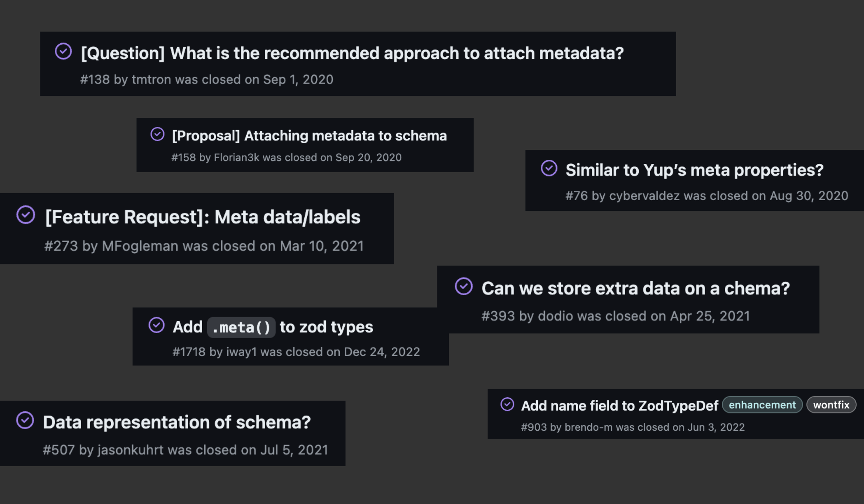Click the .meta() code snippet
The height and width of the screenshot is (504, 864).
(241, 327)
